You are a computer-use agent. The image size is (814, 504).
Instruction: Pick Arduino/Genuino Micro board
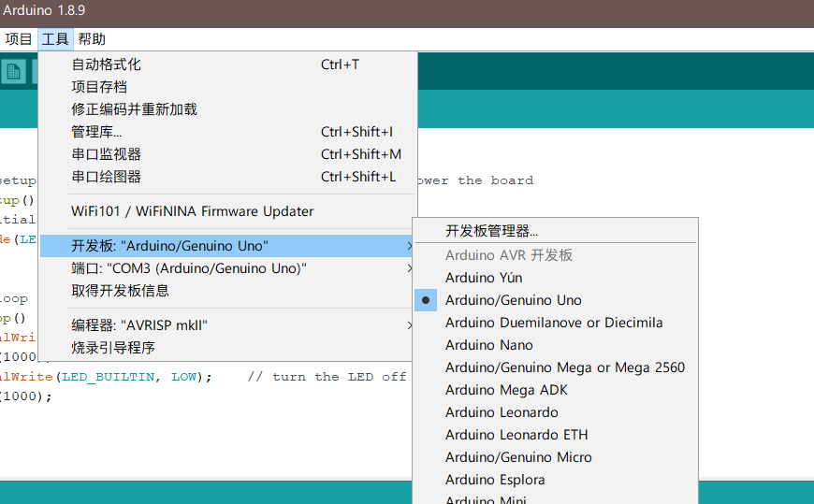pos(556,457)
